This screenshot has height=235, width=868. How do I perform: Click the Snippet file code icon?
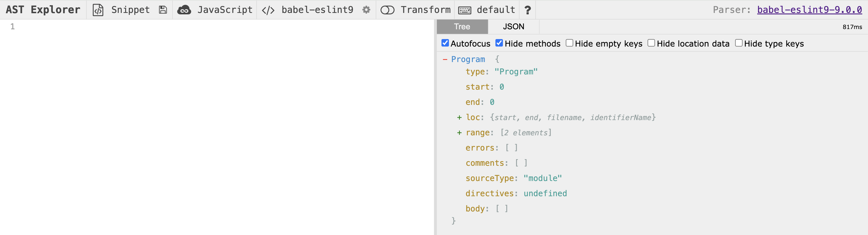(98, 10)
